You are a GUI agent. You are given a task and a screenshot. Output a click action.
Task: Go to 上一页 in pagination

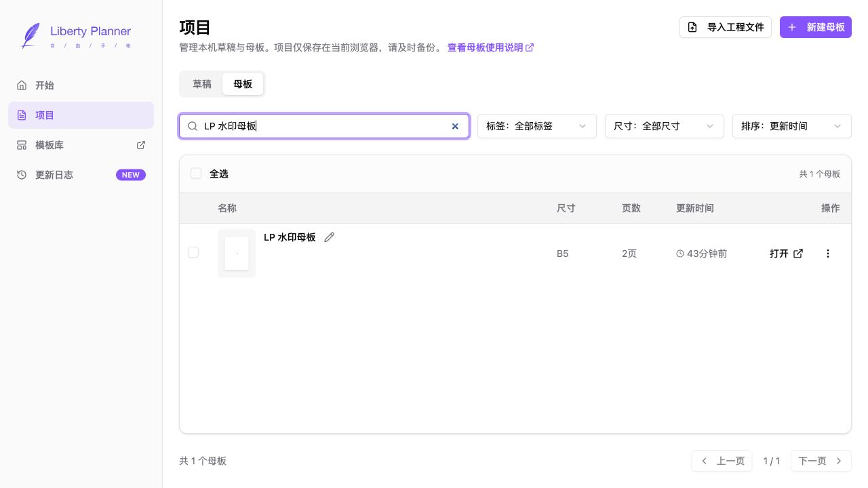pos(722,461)
